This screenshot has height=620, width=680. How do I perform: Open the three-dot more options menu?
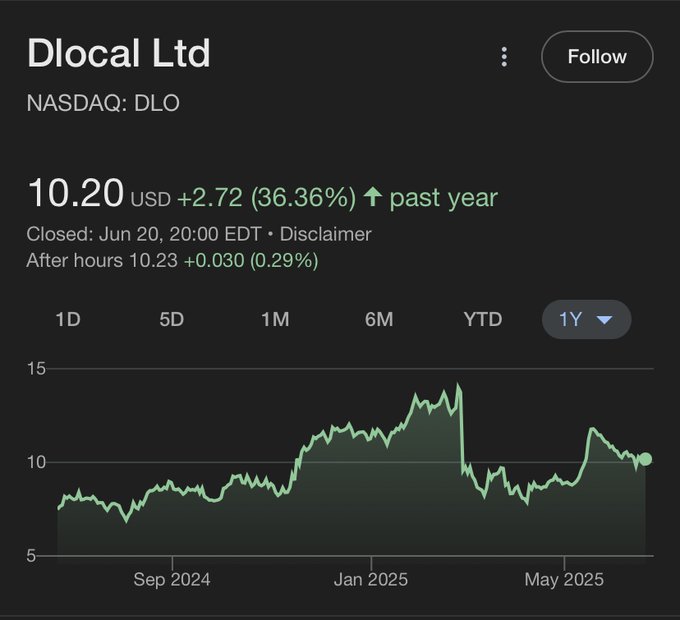click(x=504, y=57)
